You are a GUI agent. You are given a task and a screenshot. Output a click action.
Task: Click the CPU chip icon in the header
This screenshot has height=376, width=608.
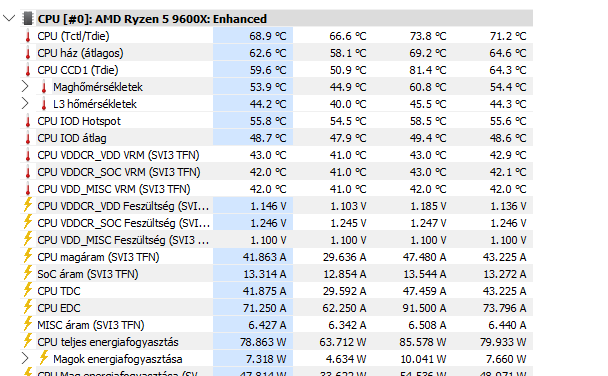click(x=28, y=18)
